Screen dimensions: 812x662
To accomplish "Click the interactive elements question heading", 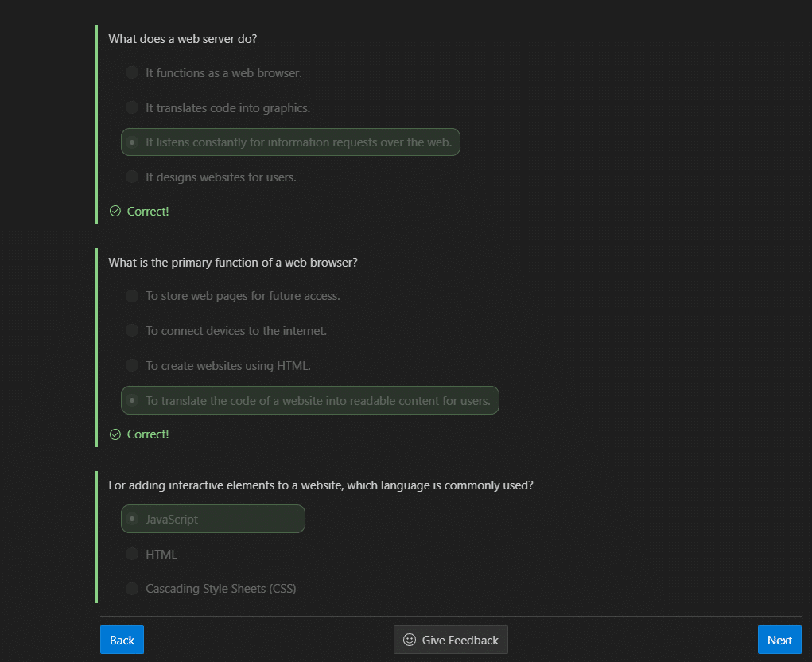I will point(321,485).
